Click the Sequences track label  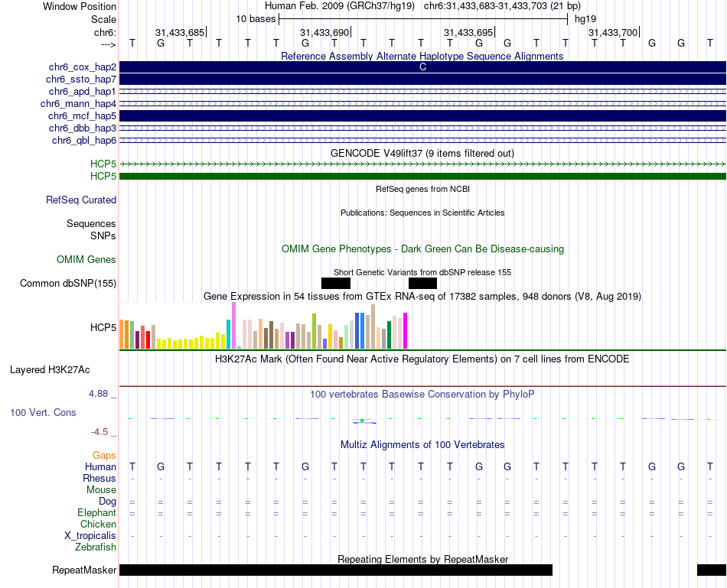point(91,224)
